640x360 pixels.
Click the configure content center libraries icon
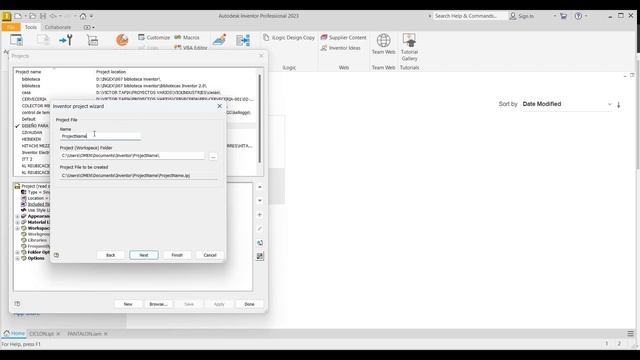click(x=260, y=256)
